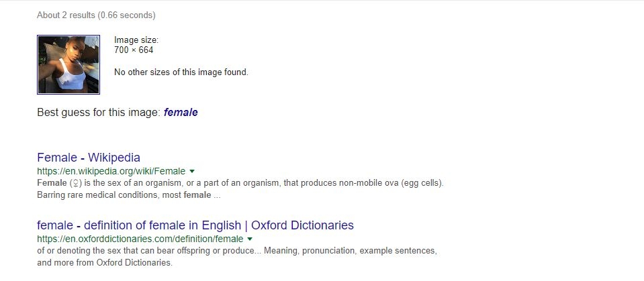Click the en.oxforddictionaries.com/definition/female URL
Viewport: 644px width, 281px height.
pyautogui.click(x=140, y=239)
